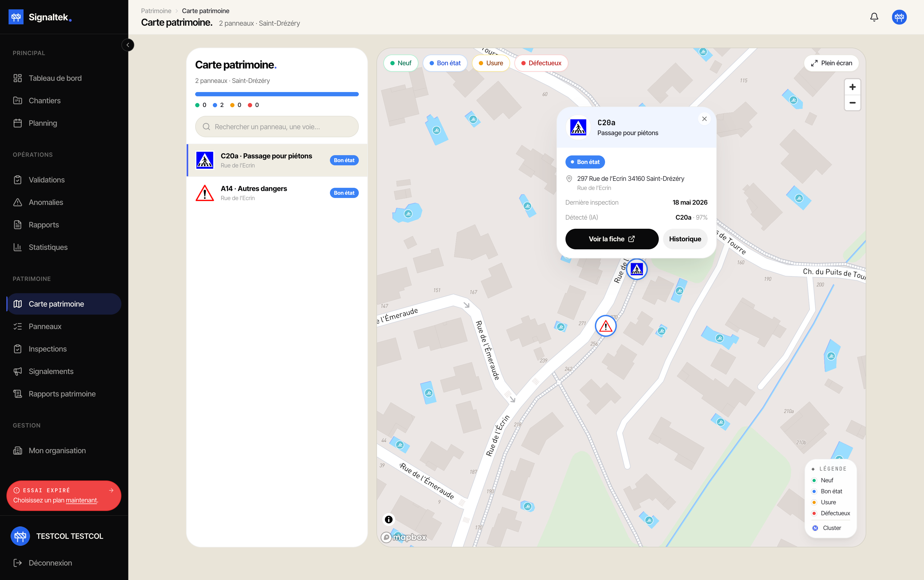Click the Rapports patrimoine icon
This screenshot has height=580, width=924.
click(18, 394)
